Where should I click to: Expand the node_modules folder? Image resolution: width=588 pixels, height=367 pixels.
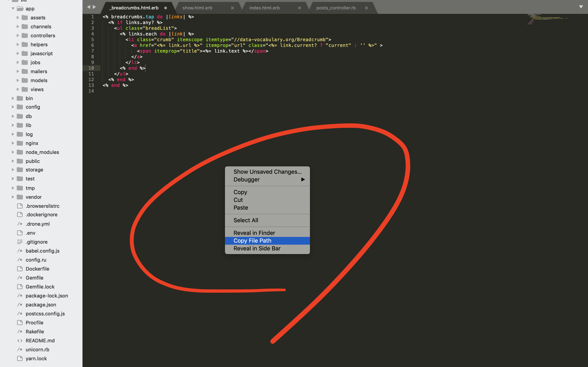[x=13, y=152]
